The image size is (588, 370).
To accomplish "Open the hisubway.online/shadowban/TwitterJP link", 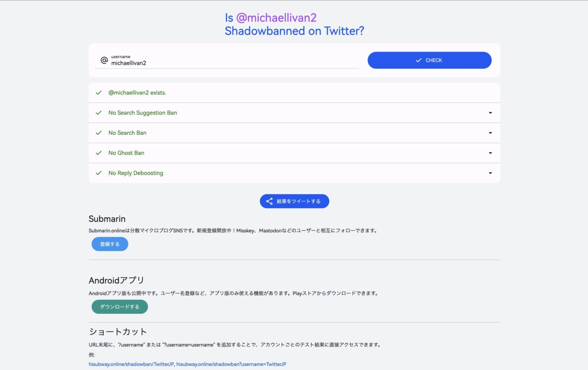I will (x=131, y=364).
